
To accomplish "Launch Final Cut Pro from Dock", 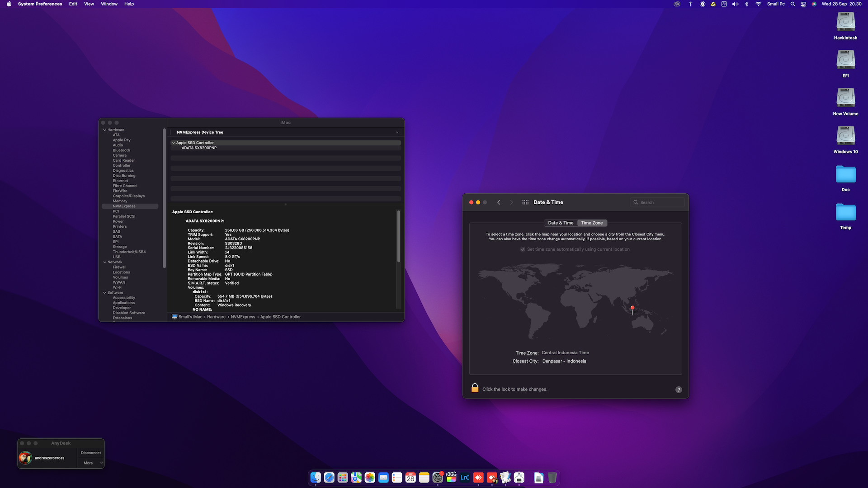I will click(x=451, y=478).
